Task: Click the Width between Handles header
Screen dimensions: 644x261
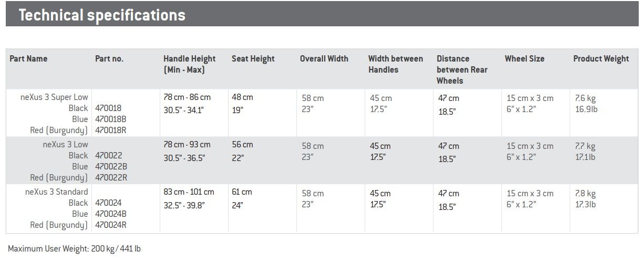Action: point(396,64)
